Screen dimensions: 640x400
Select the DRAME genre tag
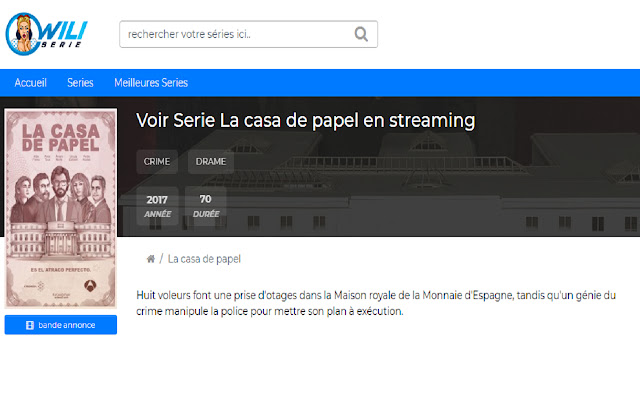[x=211, y=162]
